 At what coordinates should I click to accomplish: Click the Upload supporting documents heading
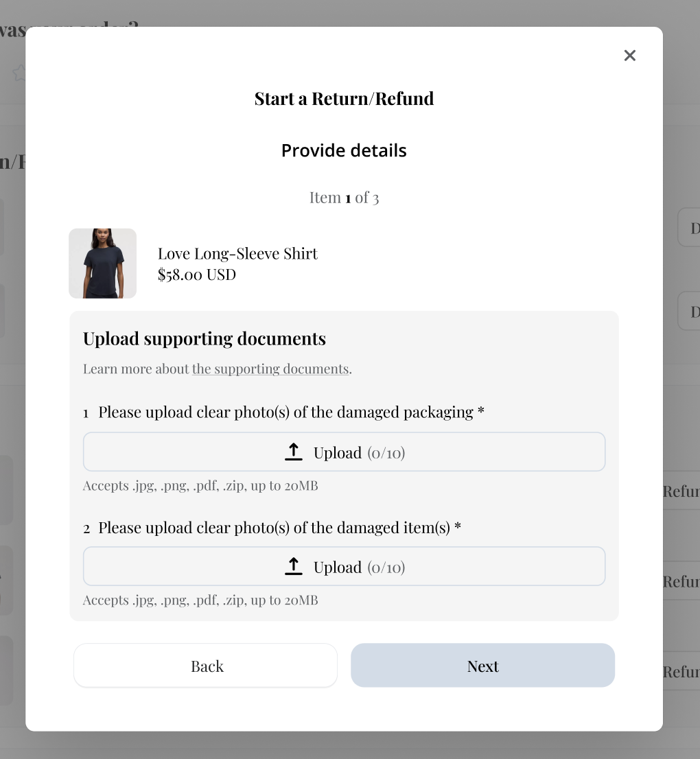(205, 339)
